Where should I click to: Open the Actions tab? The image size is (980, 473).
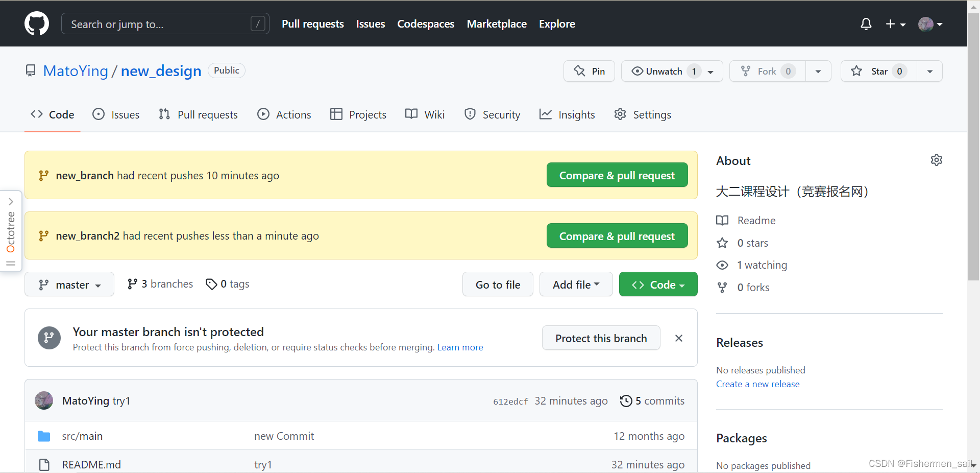[284, 114]
